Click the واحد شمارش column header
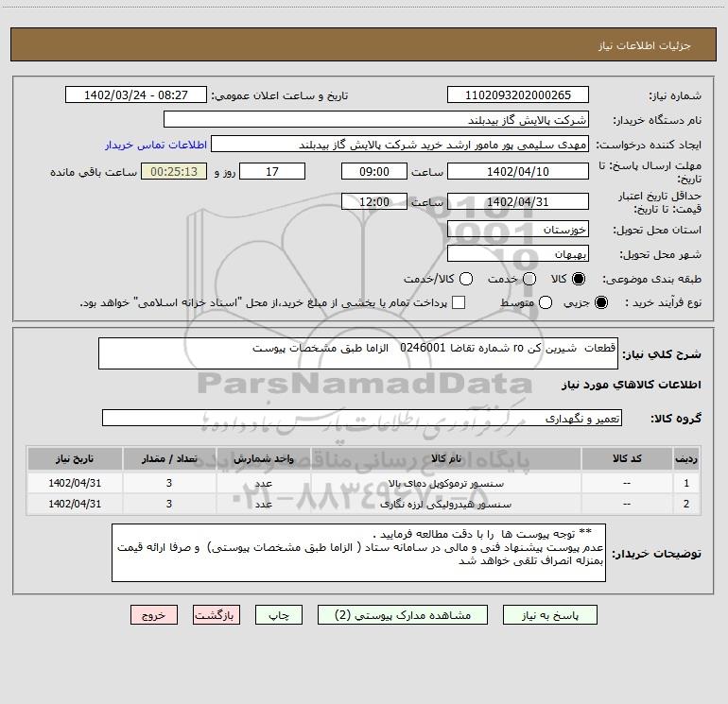The image size is (728, 704). point(263,458)
